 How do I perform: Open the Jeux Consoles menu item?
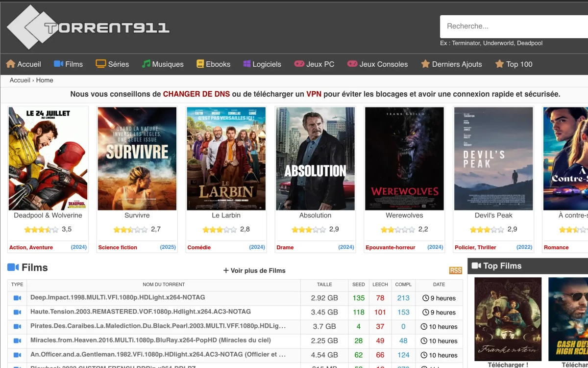(x=377, y=64)
